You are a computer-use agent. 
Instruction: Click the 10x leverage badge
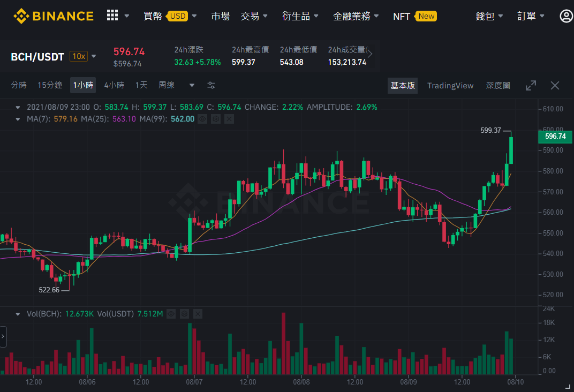click(79, 56)
